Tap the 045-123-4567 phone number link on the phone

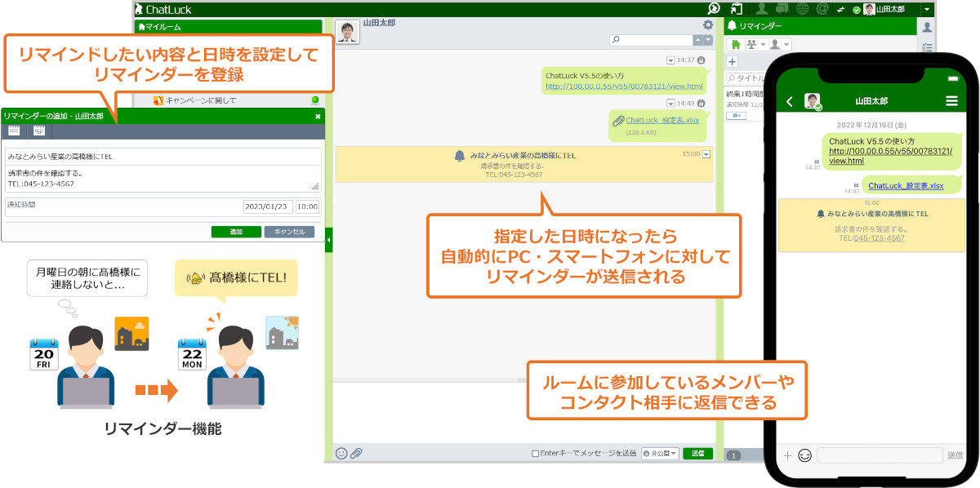(x=879, y=238)
